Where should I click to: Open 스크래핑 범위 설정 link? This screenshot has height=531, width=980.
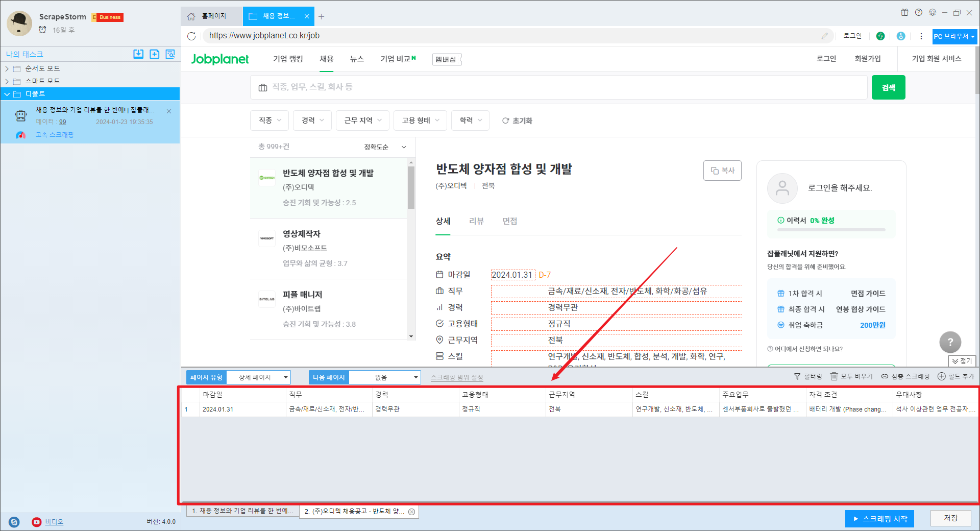pyautogui.click(x=457, y=378)
